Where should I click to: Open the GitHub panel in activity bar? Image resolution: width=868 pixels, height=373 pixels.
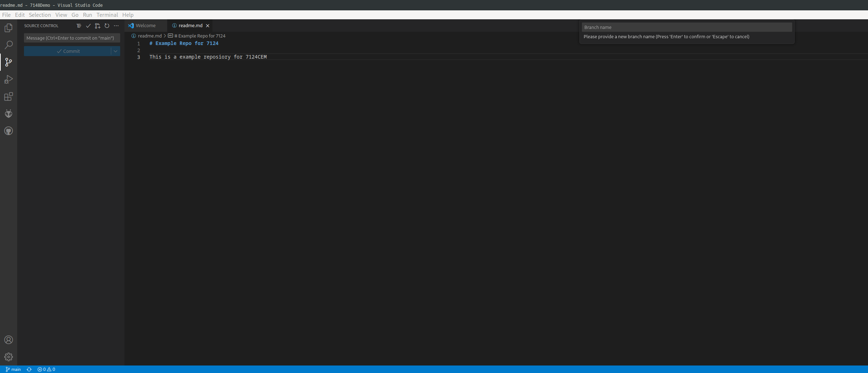8,131
